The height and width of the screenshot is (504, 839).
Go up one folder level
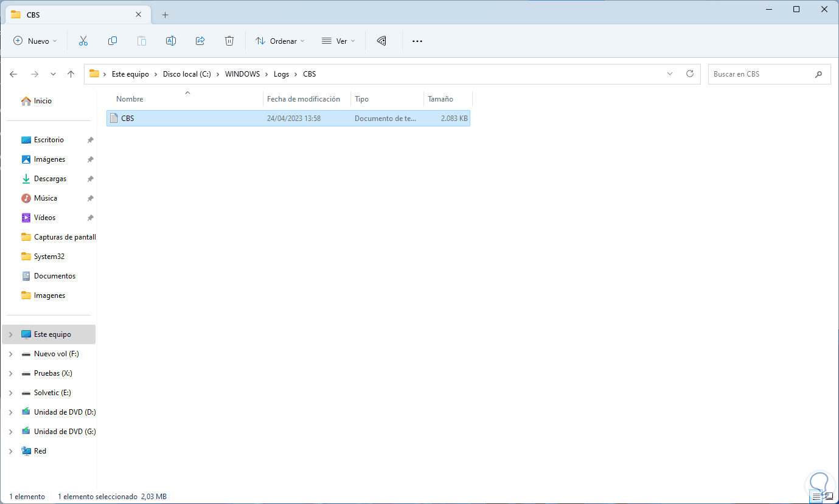[x=71, y=74]
